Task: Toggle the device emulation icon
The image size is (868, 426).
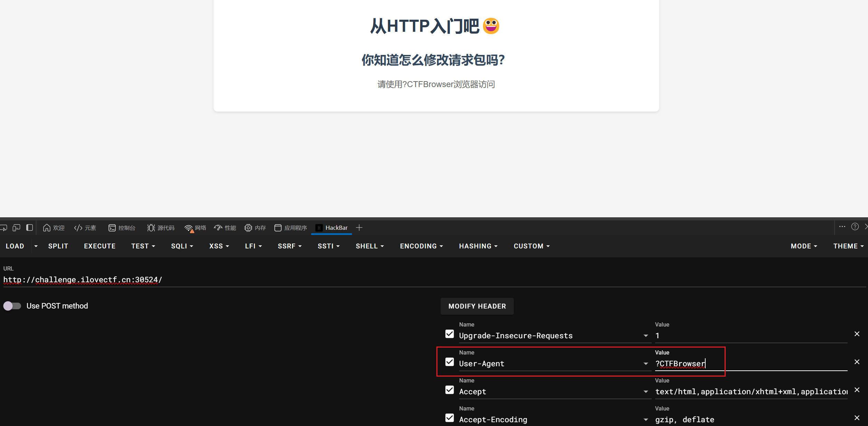Action: 16,228
